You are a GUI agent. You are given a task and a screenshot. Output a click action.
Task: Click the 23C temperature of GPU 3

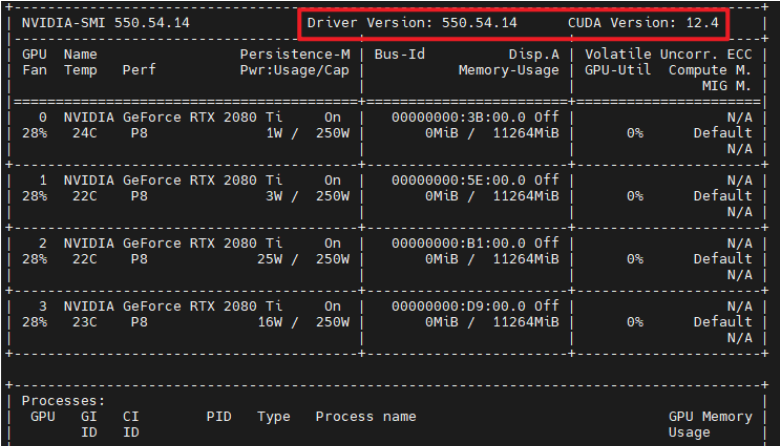click(85, 322)
